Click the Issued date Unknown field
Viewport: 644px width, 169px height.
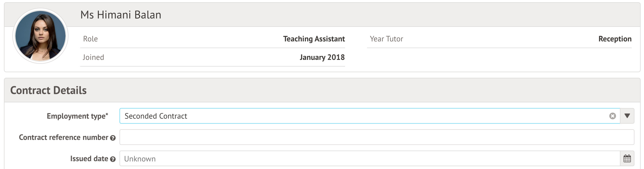point(370,159)
